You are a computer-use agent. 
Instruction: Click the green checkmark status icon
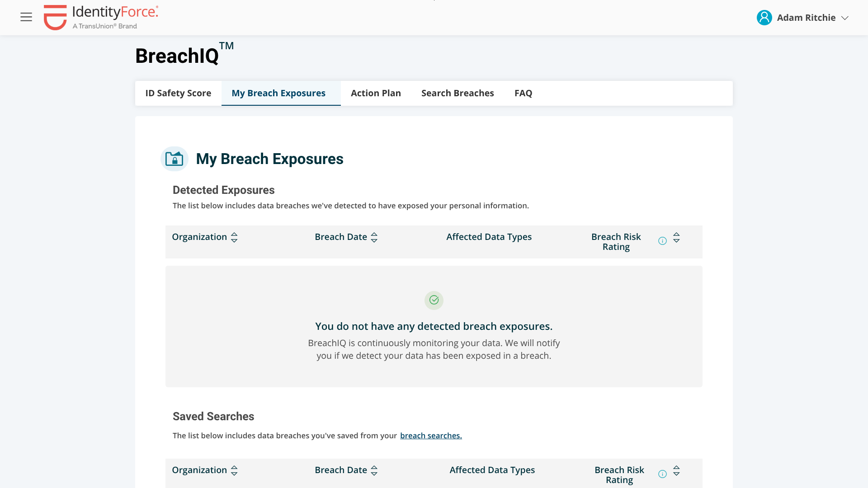coord(434,300)
